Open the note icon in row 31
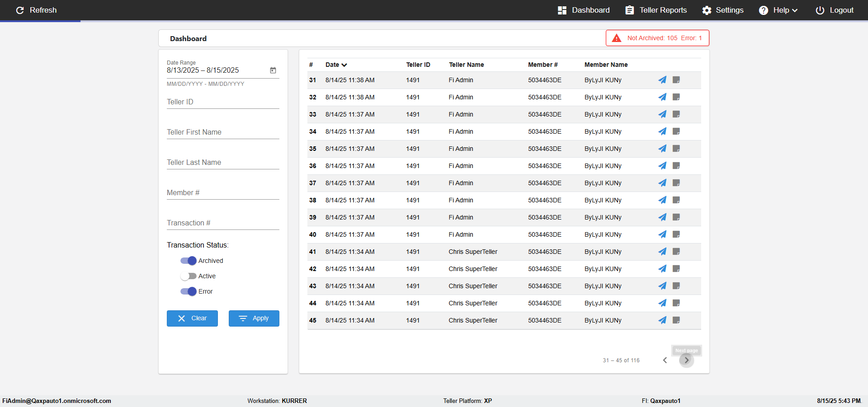The image size is (868, 407). [x=676, y=80]
